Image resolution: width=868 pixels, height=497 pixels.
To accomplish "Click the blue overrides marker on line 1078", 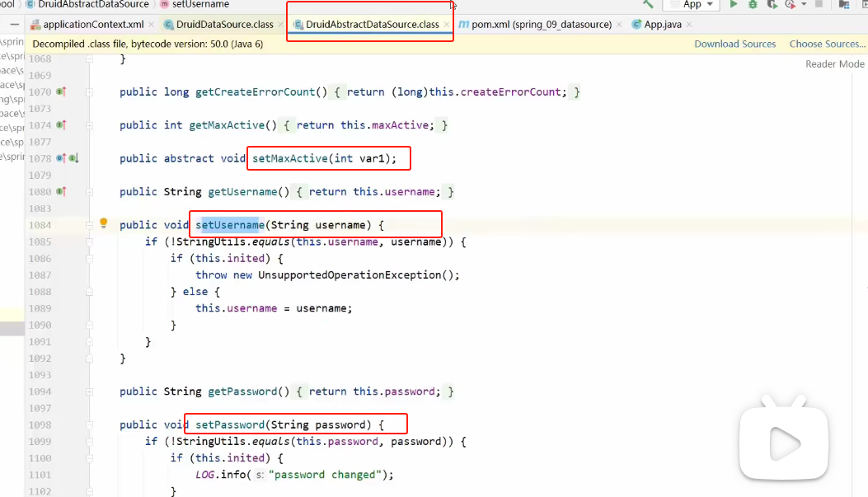I will pyautogui.click(x=61, y=157).
